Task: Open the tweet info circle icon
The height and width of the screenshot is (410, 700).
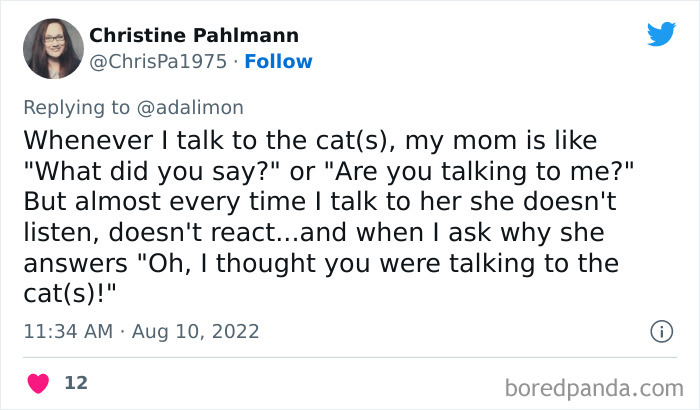Action: coord(660,331)
